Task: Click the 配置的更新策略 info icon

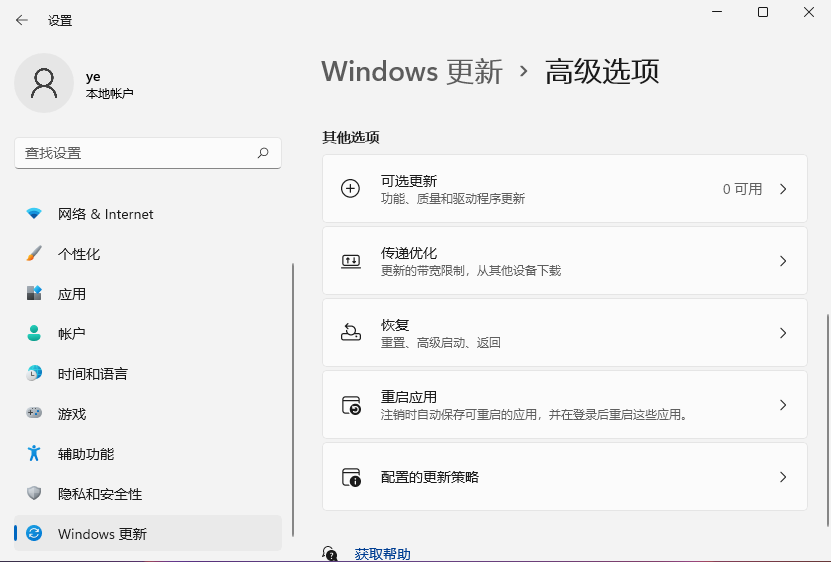Action: click(351, 477)
